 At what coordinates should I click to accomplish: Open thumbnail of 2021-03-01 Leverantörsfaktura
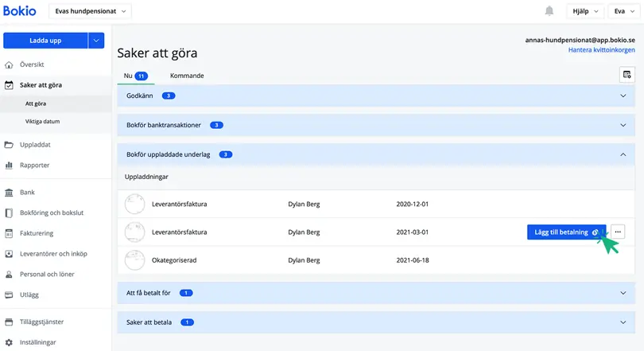134,232
